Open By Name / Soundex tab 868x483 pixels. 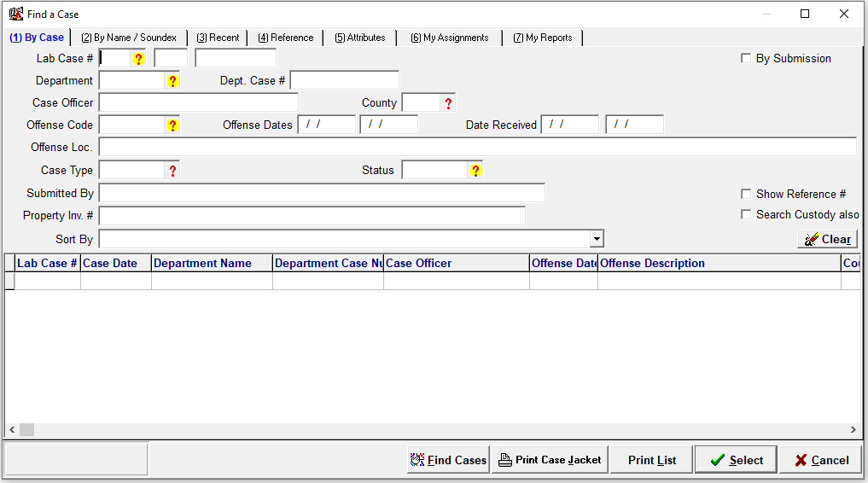pos(128,38)
